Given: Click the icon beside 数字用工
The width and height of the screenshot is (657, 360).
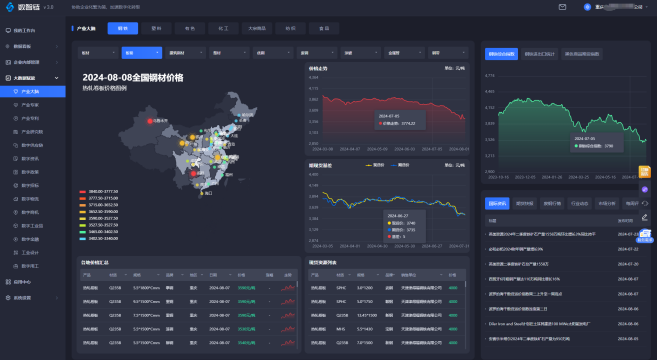Looking at the screenshot, I should (x=16, y=266).
